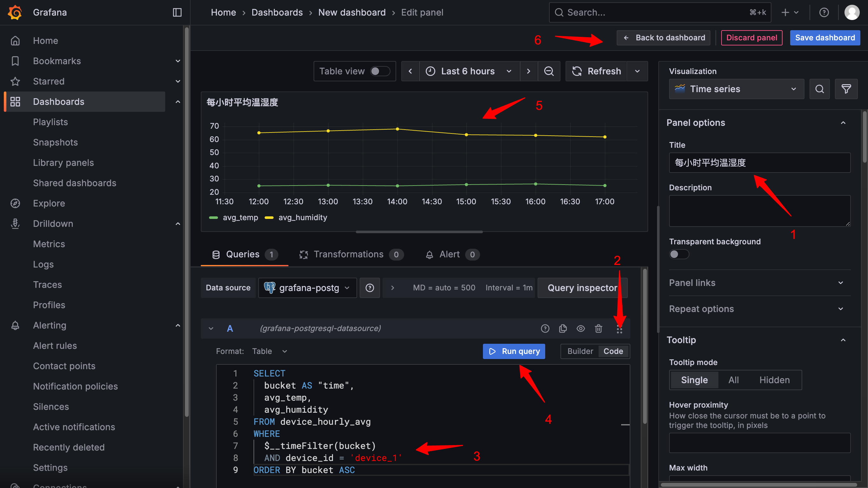Click the query A help icon

545,329
